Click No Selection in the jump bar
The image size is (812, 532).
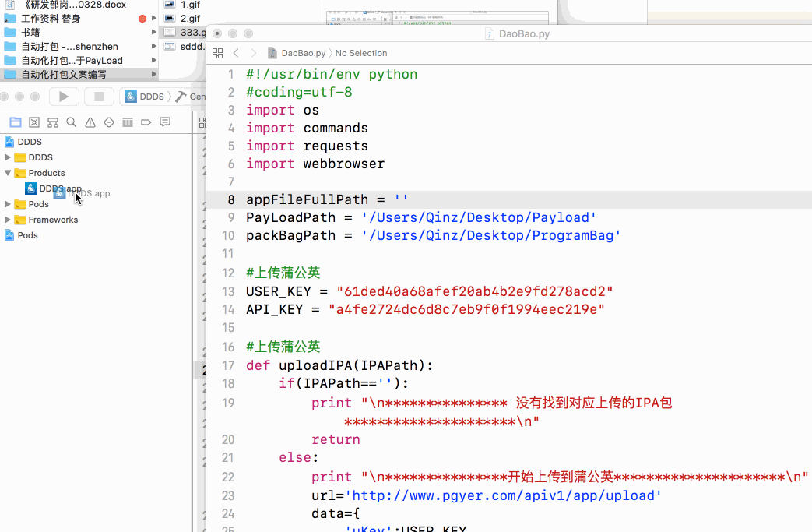(361, 53)
